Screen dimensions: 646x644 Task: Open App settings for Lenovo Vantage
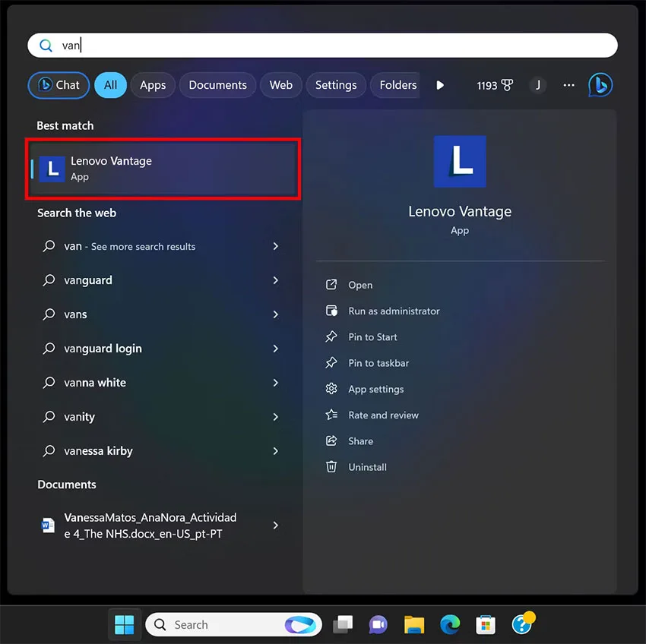click(365, 389)
